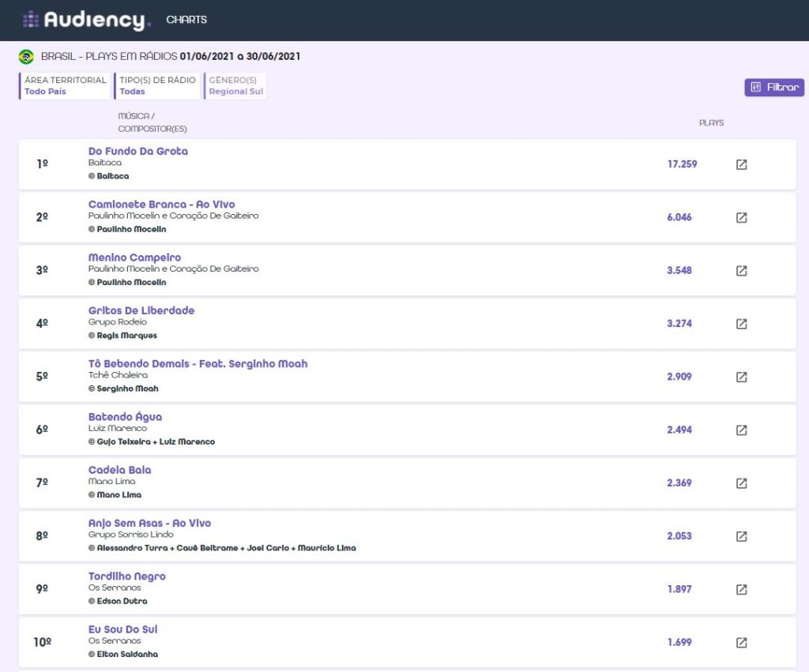Image resolution: width=809 pixels, height=672 pixels.
Task: Click the Brazil flag icon
Action: (26, 56)
